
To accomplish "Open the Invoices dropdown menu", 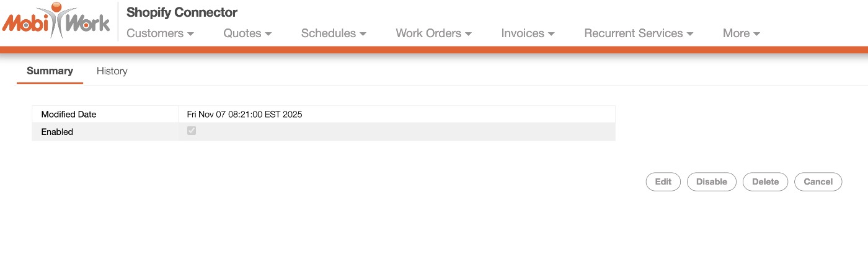I will click(528, 33).
